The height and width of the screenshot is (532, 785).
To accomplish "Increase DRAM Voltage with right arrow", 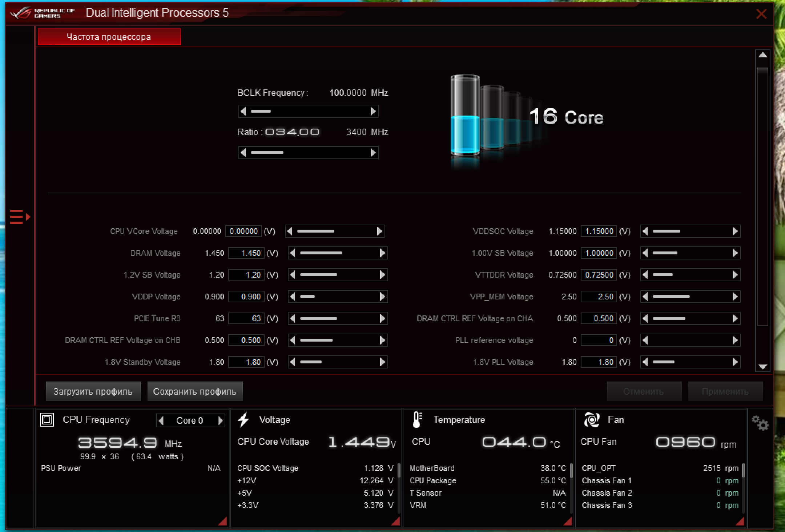I will tap(382, 253).
